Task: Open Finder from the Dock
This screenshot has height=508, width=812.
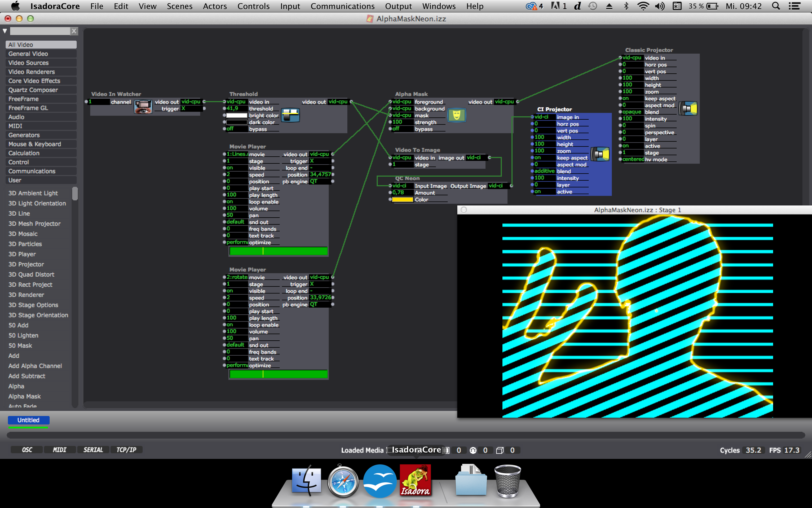Action: tap(306, 480)
